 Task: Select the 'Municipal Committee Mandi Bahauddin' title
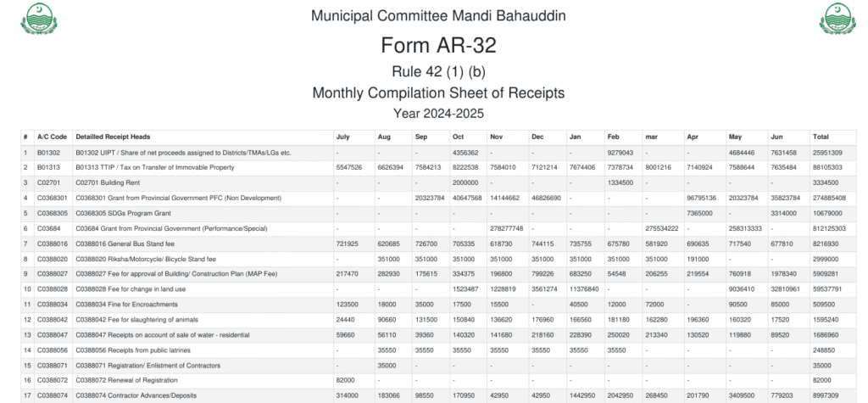(x=438, y=16)
